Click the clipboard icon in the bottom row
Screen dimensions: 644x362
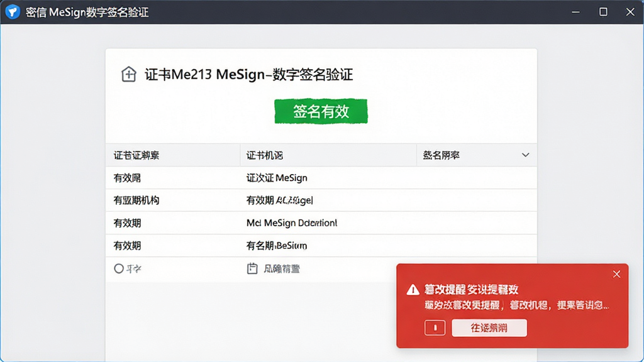coord(252,268)
